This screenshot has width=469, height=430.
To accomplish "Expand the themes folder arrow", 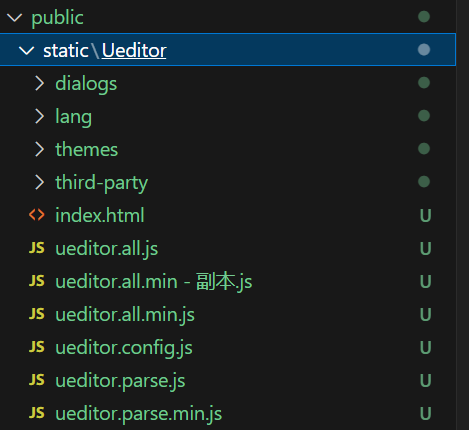I will click(x=39, y=149).
